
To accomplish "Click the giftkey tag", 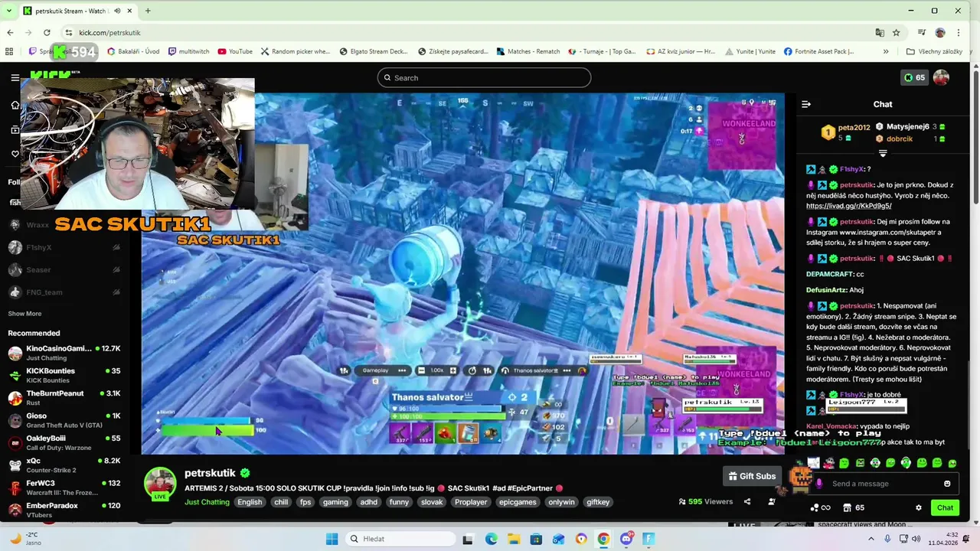I will (598, 502).
